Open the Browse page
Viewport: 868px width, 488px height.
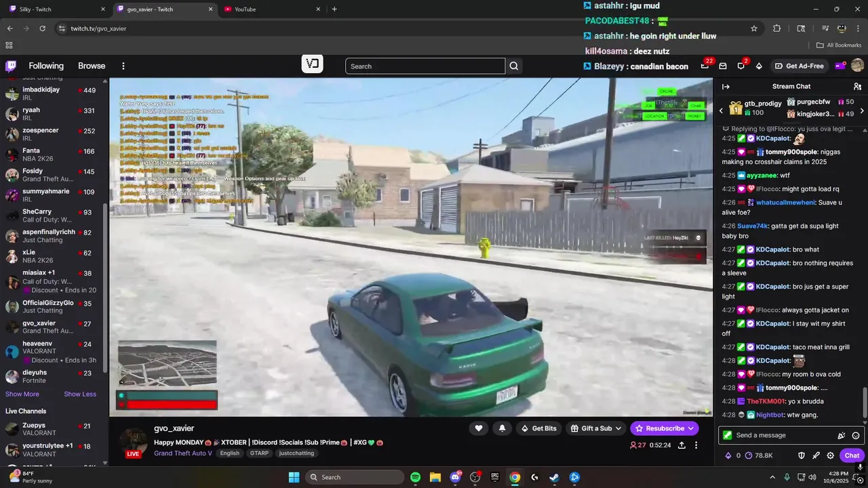tap(92, 66)
